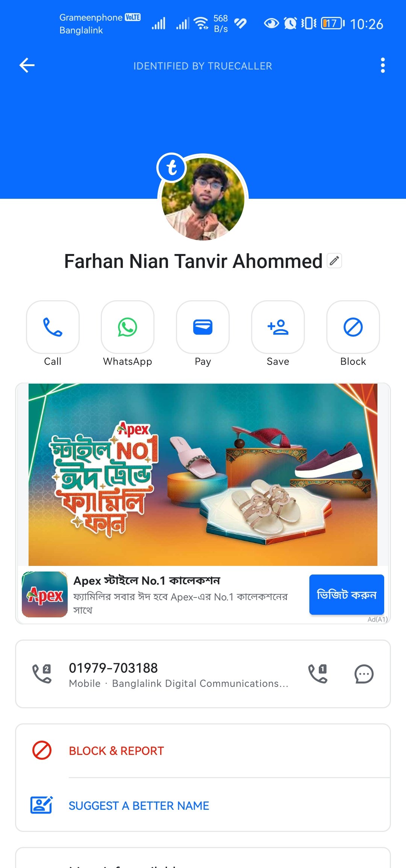
Task: Tap the back arrow icon
Action: point(27,65)
